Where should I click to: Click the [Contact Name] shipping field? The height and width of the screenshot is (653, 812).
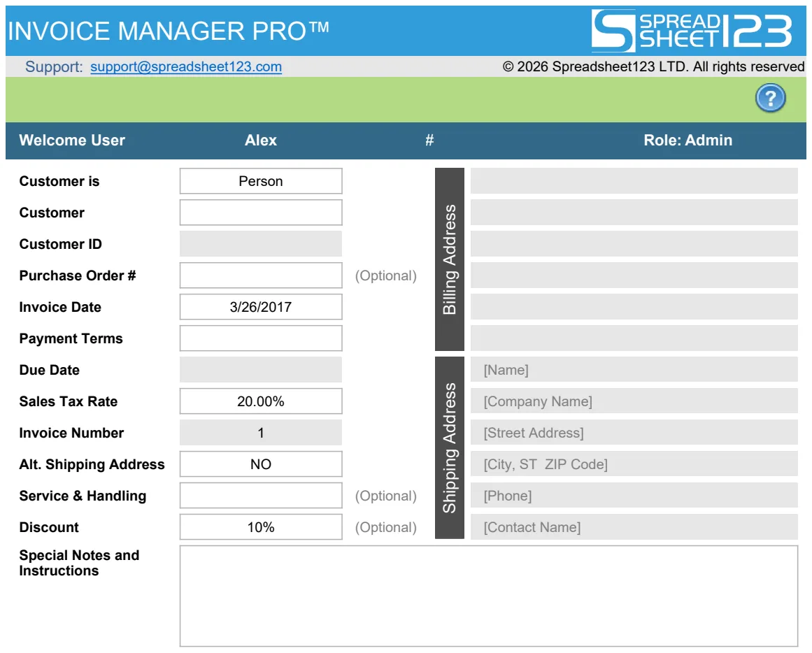634,527
